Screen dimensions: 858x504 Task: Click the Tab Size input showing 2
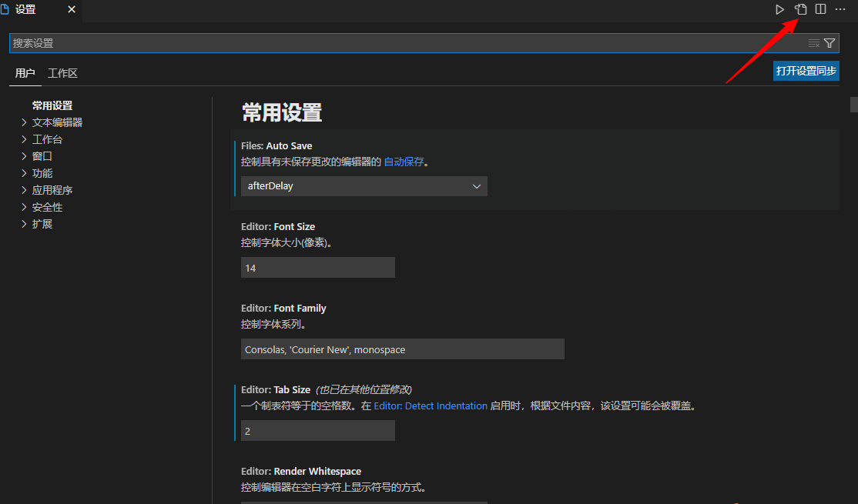318,431
